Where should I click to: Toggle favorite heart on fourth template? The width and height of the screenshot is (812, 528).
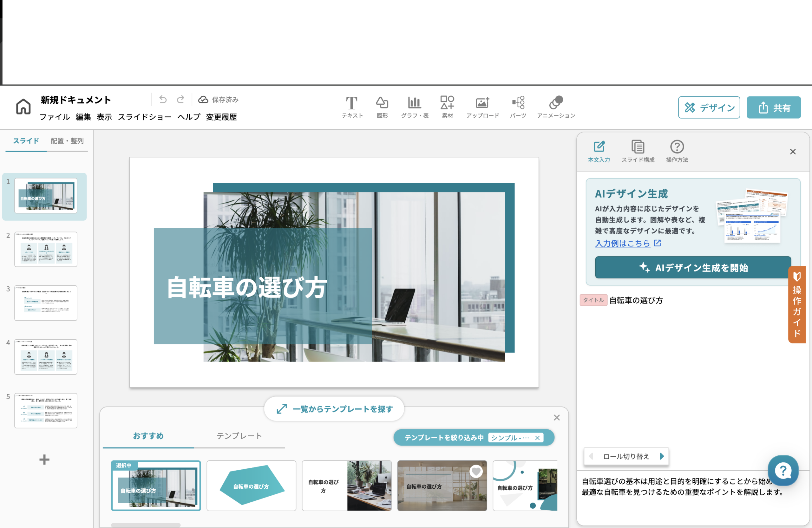(476, 471)
